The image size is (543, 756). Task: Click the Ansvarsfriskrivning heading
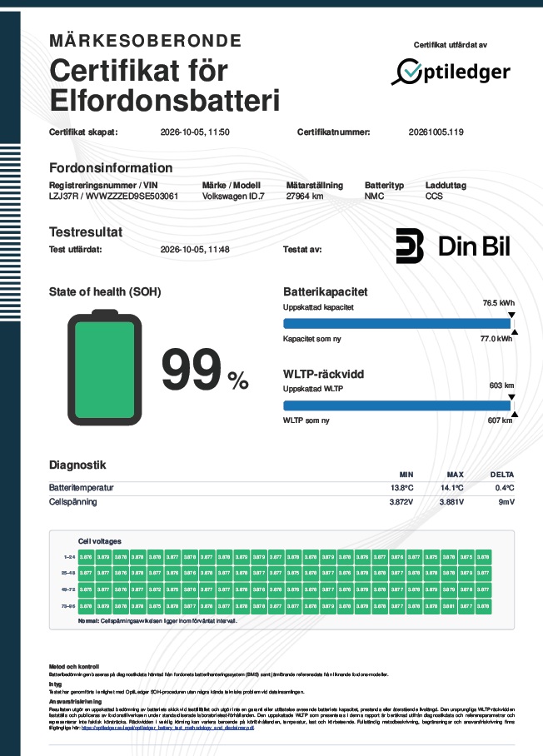coord(75,702)
